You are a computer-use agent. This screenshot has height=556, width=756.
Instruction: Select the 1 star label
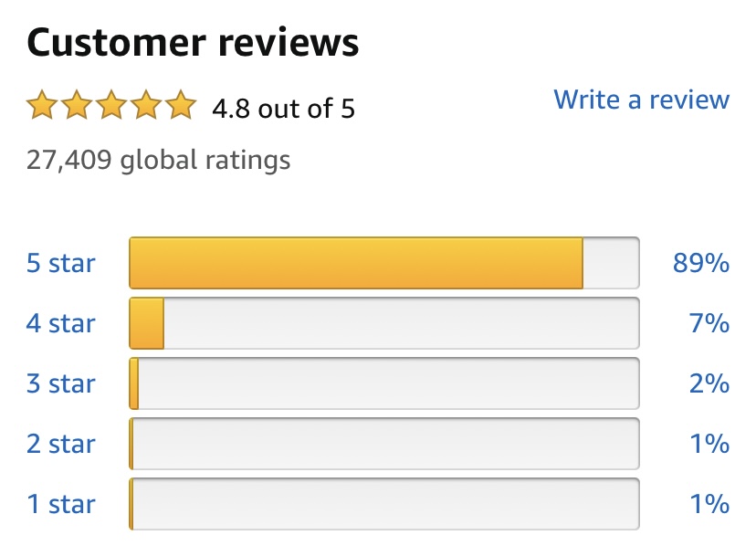pos(61,504)
